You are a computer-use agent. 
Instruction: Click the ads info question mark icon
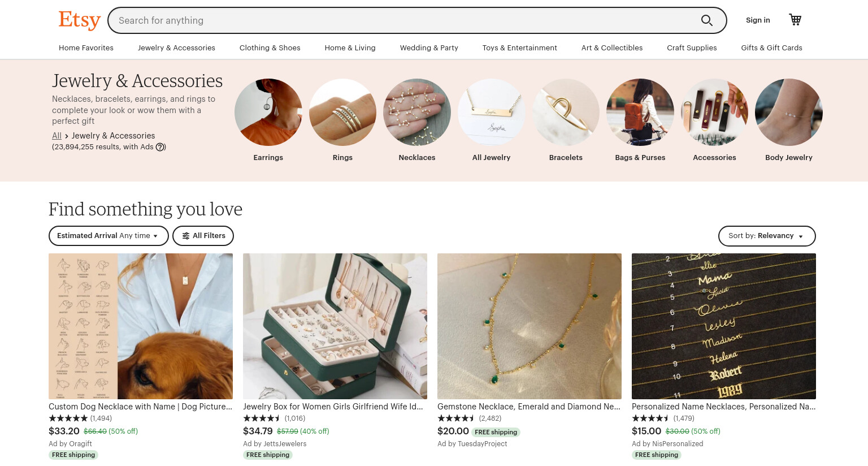[x=160, y=147]
